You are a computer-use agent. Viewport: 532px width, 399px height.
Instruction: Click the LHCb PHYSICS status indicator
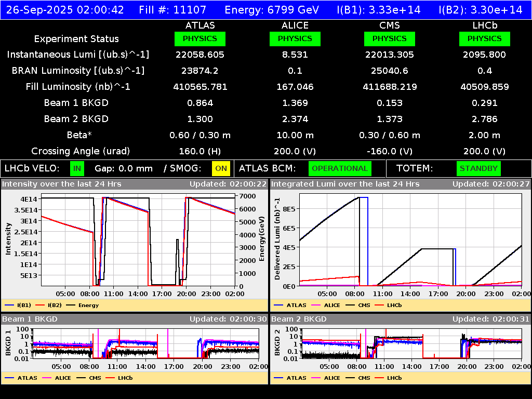[x=484, y=38]
